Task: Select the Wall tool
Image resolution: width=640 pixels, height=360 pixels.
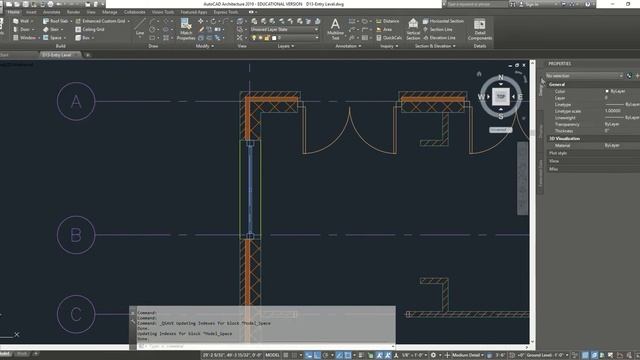Action: coord(21,21)
